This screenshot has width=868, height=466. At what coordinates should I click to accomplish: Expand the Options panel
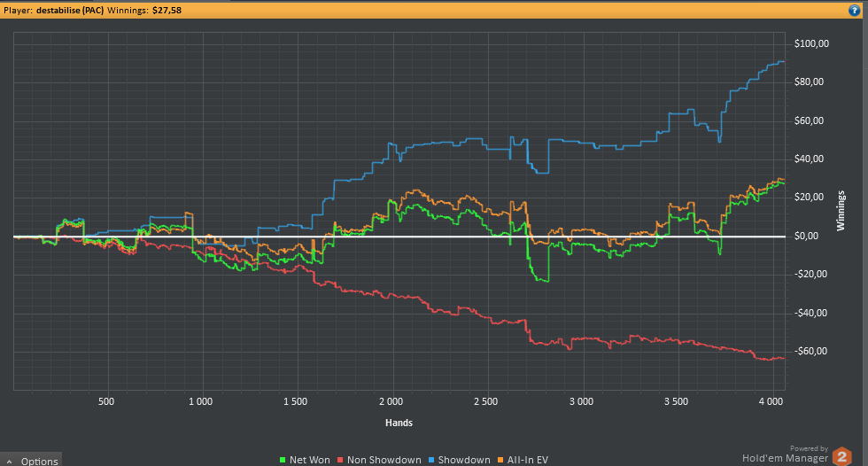click(31, 460)
